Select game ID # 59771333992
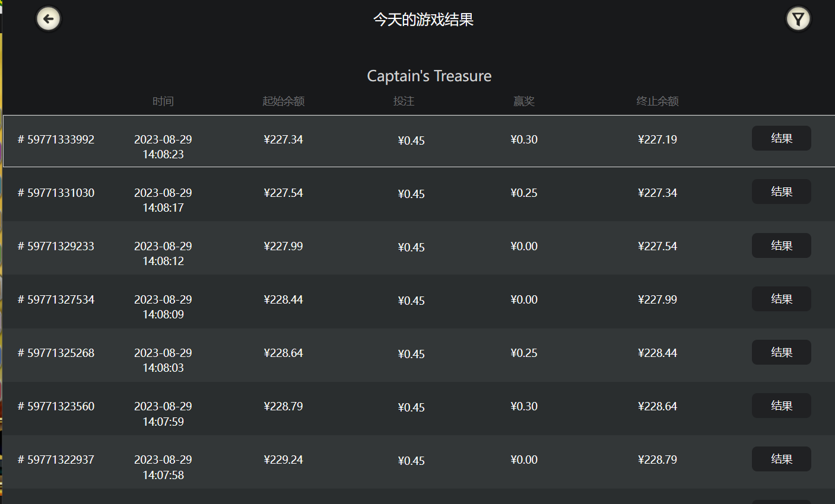835x504 pixels. coord(56,139)
